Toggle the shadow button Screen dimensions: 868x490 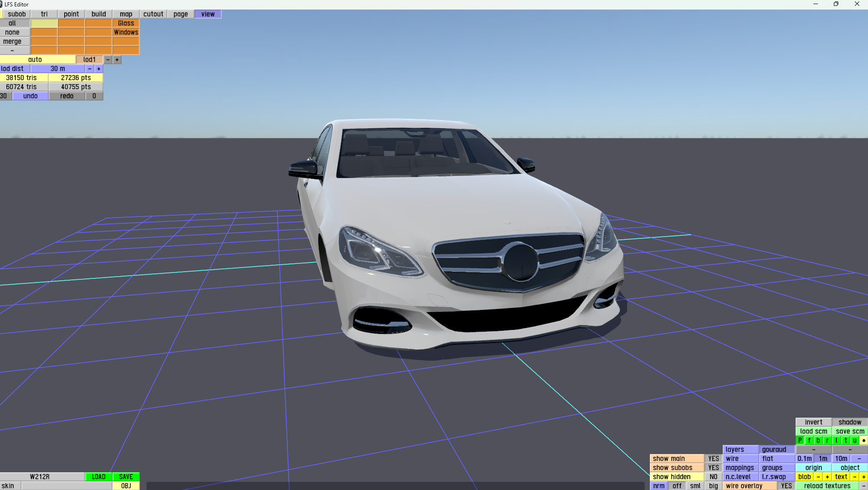(x=850, y=422)
